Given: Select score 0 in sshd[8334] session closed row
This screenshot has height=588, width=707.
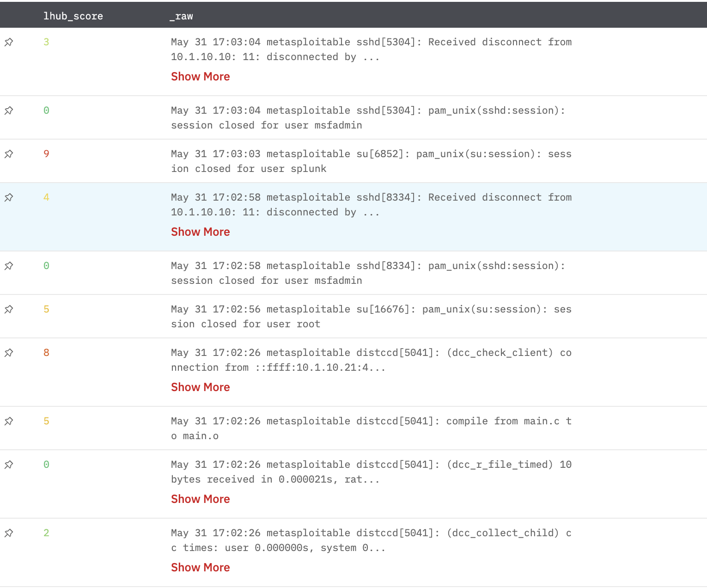Looking at the screenshot, I should coord(46,266).
